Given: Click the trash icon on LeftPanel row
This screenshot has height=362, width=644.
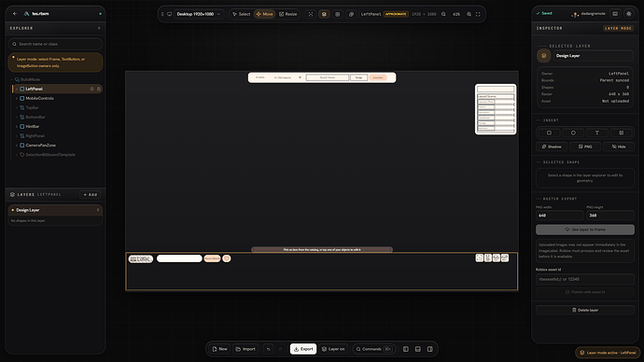Looking at the screenshot, I should (99, 89).
